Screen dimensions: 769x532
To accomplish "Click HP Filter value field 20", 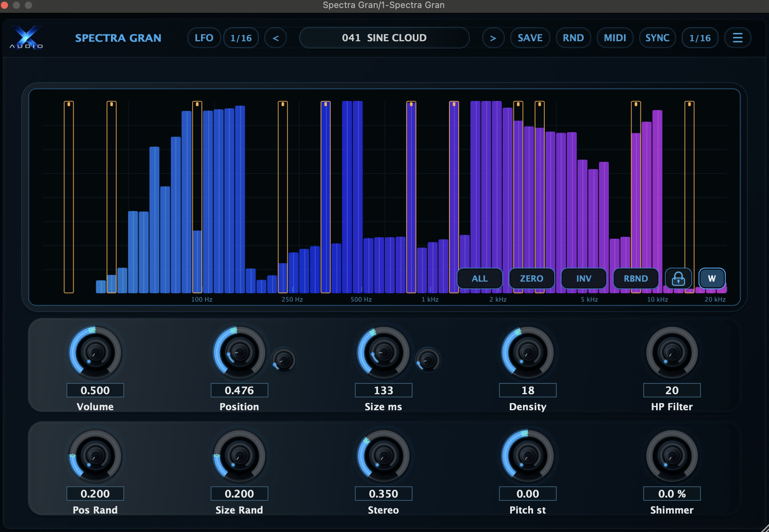I will point(672,390).
